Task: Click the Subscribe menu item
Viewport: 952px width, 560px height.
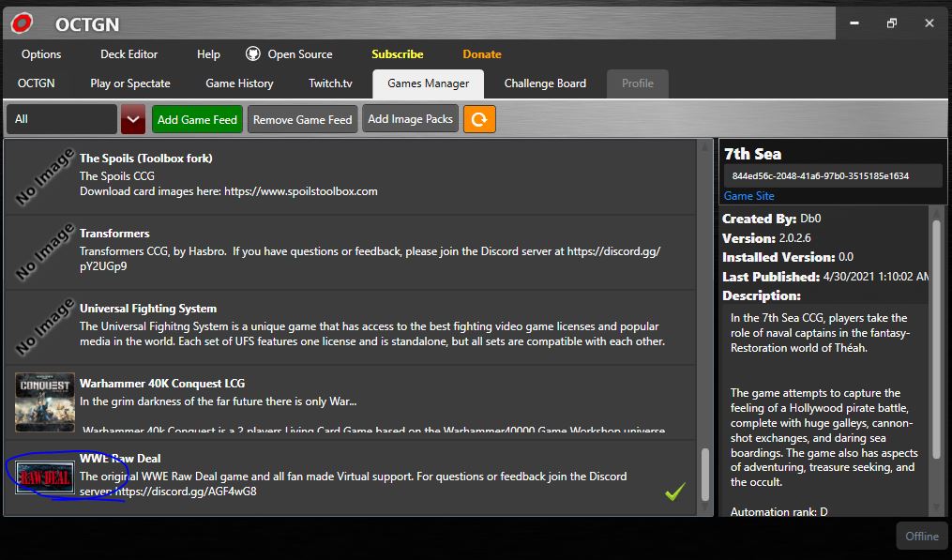Action: (398, 54)
